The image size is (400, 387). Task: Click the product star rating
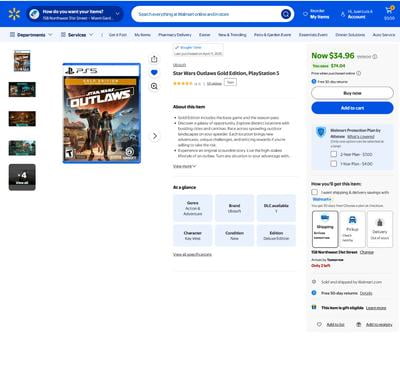tap(182, 84)
